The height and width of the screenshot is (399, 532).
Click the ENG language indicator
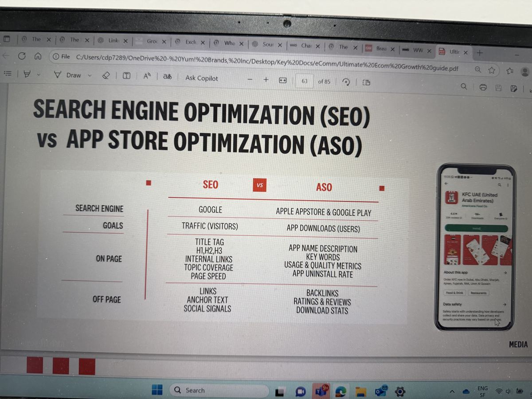(x=482, y=391)
